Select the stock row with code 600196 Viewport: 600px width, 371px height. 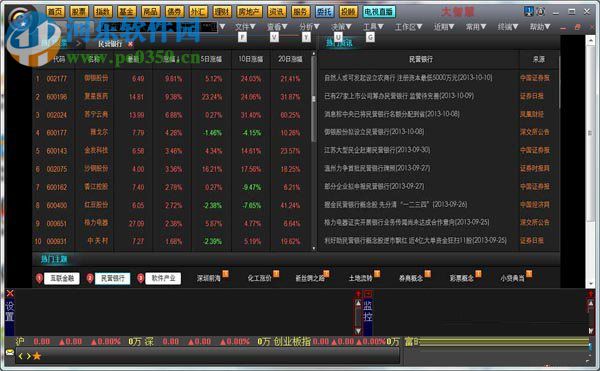pyautogui.click(x=172, y=97)
